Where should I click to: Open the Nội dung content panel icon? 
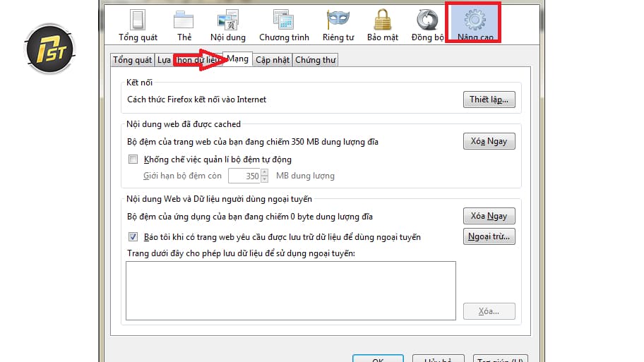click(228, 25)
